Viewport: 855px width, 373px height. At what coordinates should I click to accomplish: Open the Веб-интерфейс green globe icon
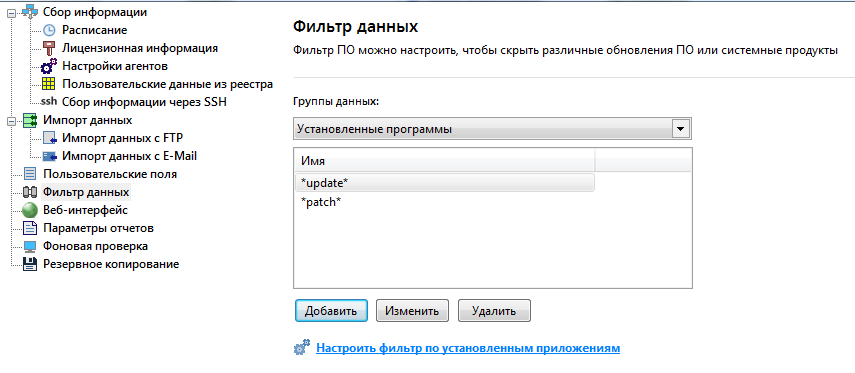[30, 210]
